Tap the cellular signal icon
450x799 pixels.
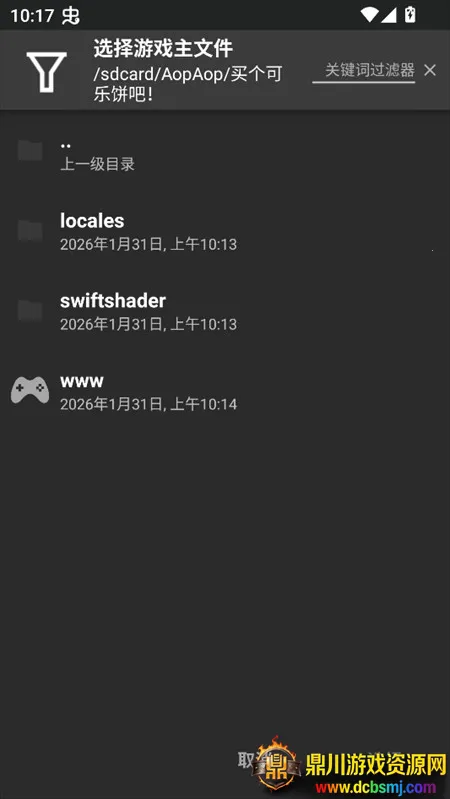point(389,15)
